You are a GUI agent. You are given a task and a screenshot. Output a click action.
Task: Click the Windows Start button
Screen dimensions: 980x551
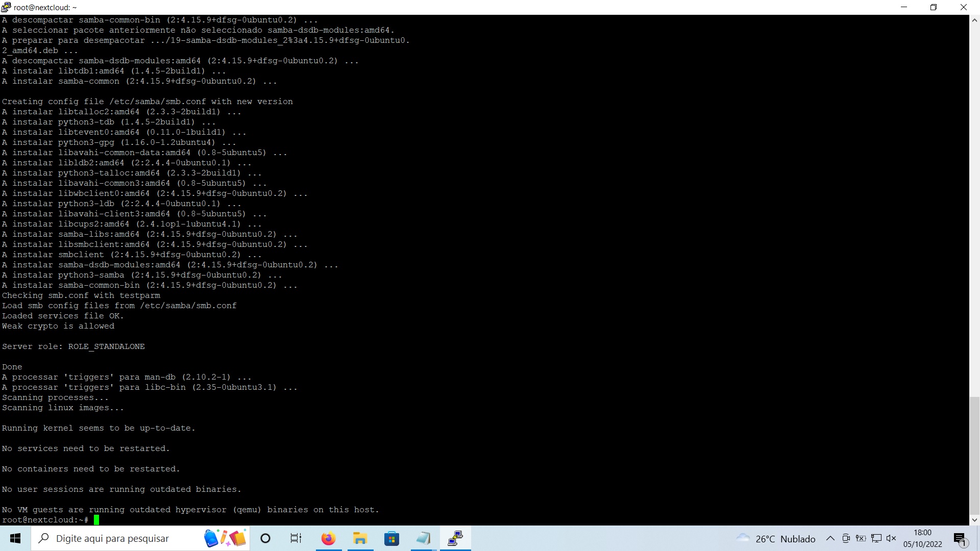15,538
